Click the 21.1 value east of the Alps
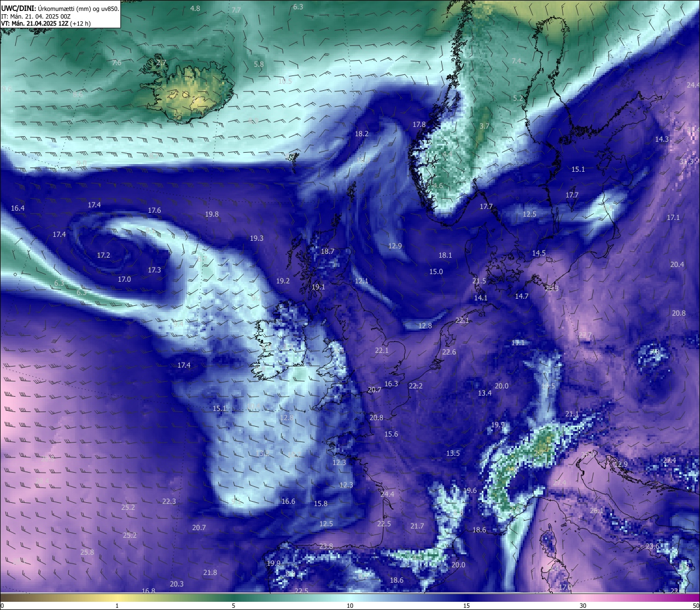Viewport: 700px width, 610px height. [572, 414]
